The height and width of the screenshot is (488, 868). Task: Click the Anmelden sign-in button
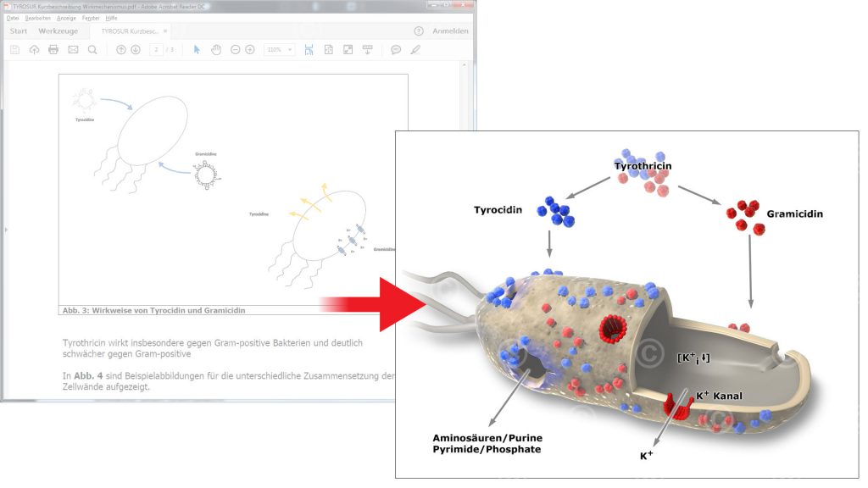(x=449, y=30)
